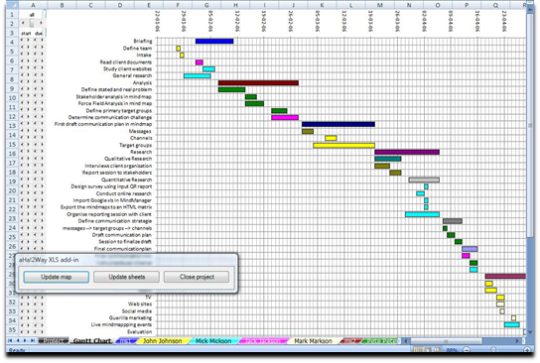Viewport: 540px width, 363px height.
Task: Click the Update sheets button
Action: pos(126,277)
